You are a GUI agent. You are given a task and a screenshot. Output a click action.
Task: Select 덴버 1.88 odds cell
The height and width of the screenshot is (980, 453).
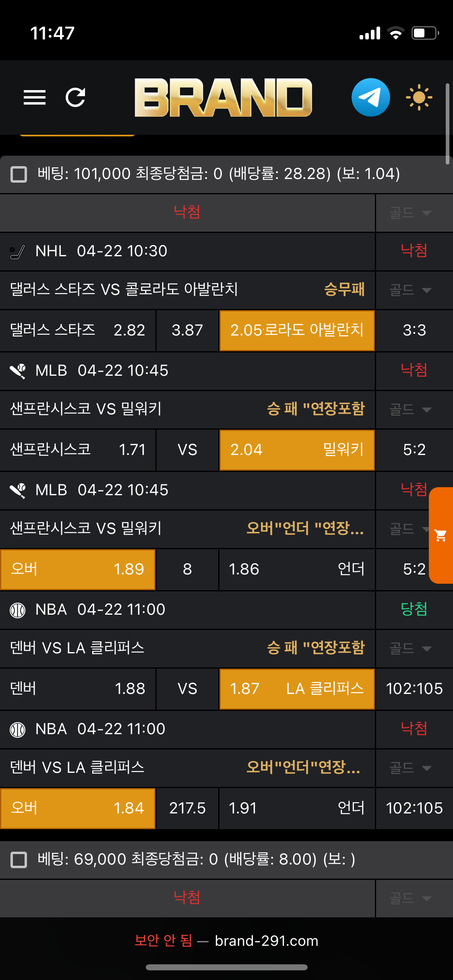(78, 689)
